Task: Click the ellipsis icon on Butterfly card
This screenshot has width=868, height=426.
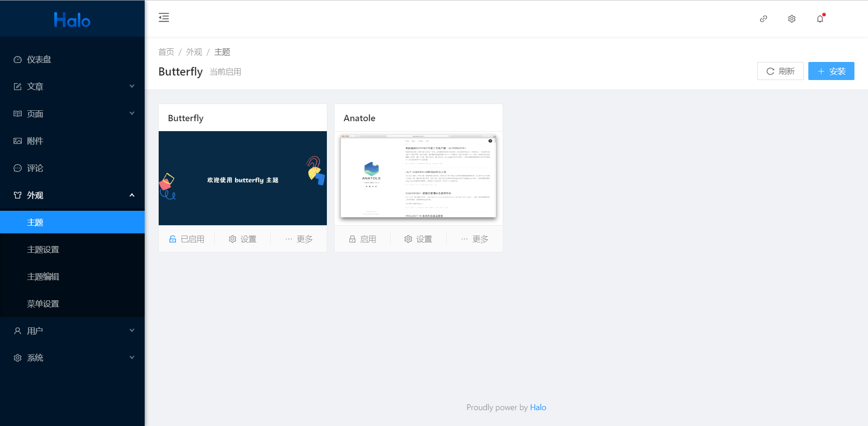Action: (x=289, y=239)
